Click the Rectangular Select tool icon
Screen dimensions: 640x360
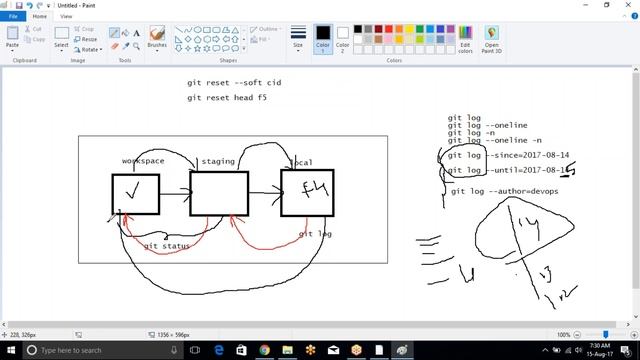pyautogui.click(x=61, y=33)
